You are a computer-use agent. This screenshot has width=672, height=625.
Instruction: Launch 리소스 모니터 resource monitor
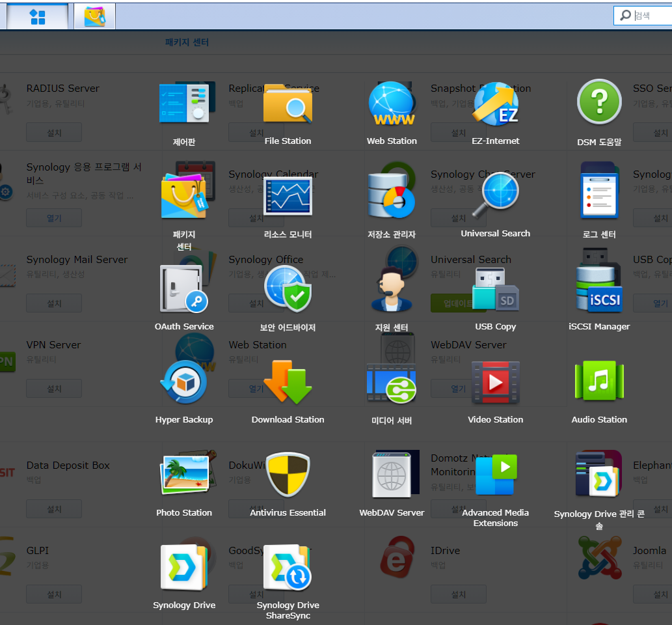(288, 196)
